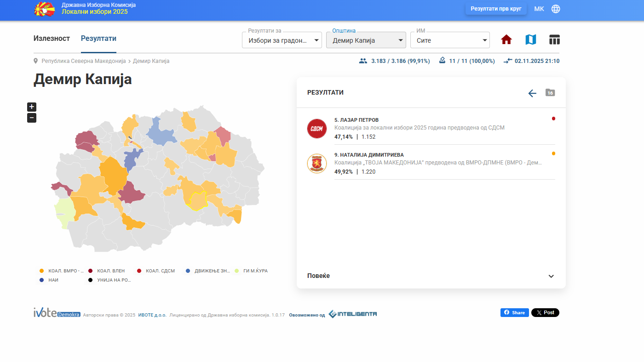Click the КОАЛ. ВМРО orange legend swatch
644x362 pixels.
click(42, 271)
